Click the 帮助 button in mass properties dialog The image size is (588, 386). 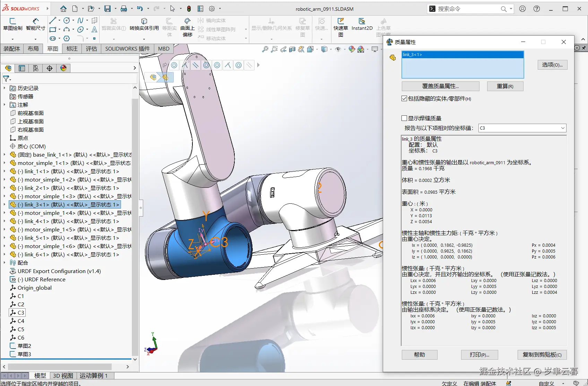point(420,355)
